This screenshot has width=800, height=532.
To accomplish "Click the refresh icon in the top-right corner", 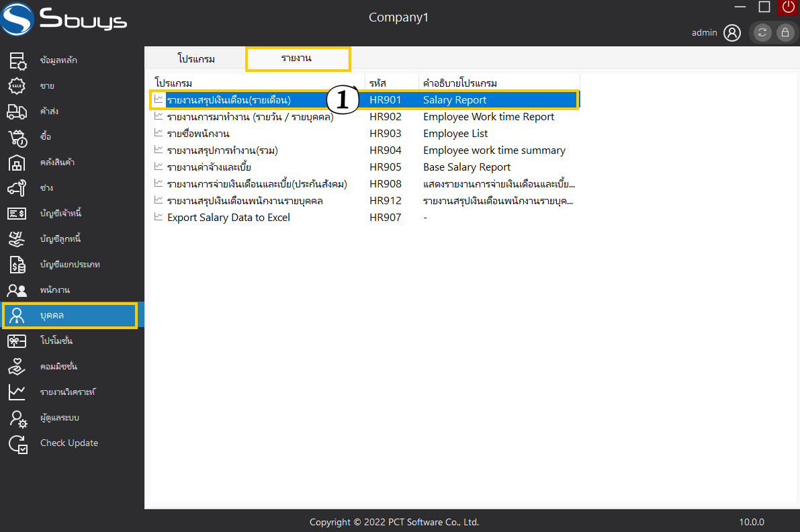I will click(762, 32).
